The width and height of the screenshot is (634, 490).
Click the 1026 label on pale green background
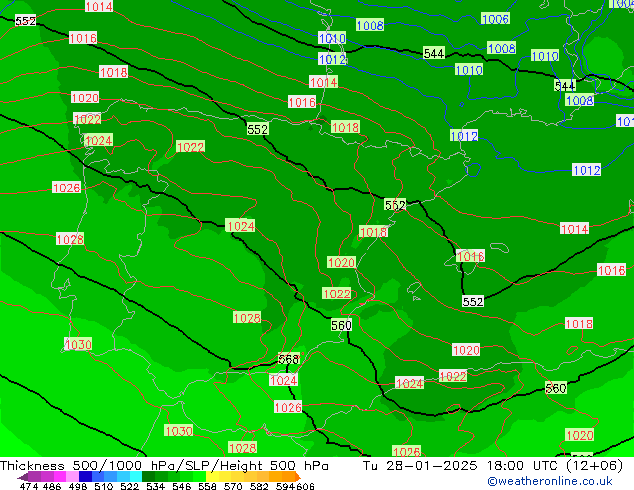click(x=406, y=451)
